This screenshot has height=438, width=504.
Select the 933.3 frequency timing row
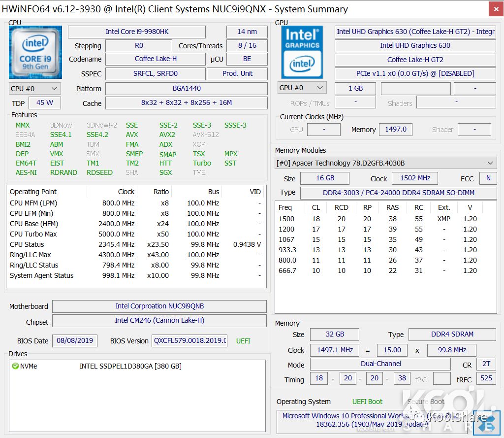click(x=386, y=250)
